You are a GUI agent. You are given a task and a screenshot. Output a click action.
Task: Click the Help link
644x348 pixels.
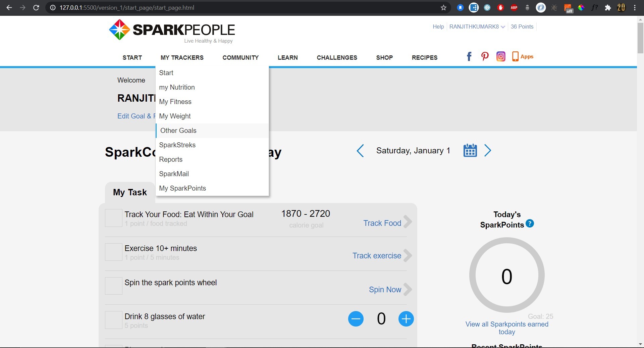(x=438, y=27)
